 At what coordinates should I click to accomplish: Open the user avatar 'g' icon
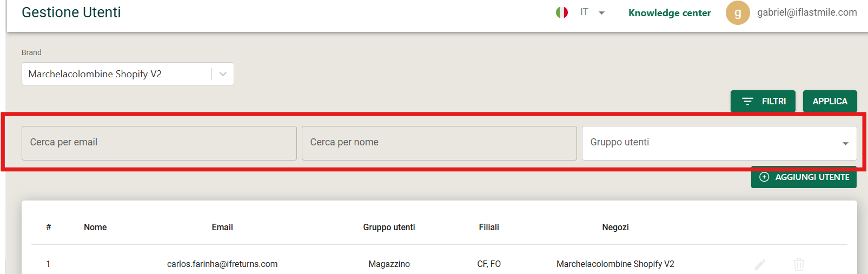[x=738, y=12]
